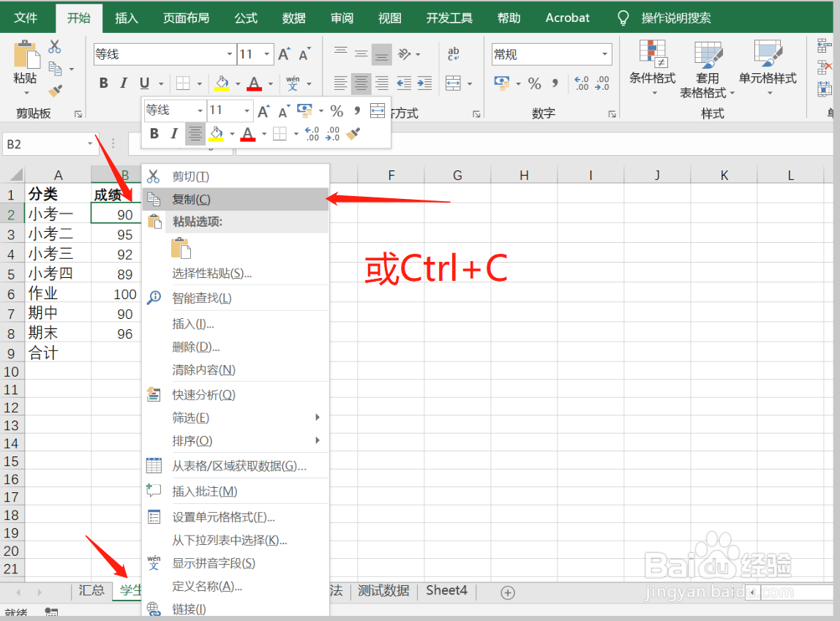The height and width of the screenshot is (621, 840).
Task: Click the comma thousands separator icon
Action: tap(555, 83)
